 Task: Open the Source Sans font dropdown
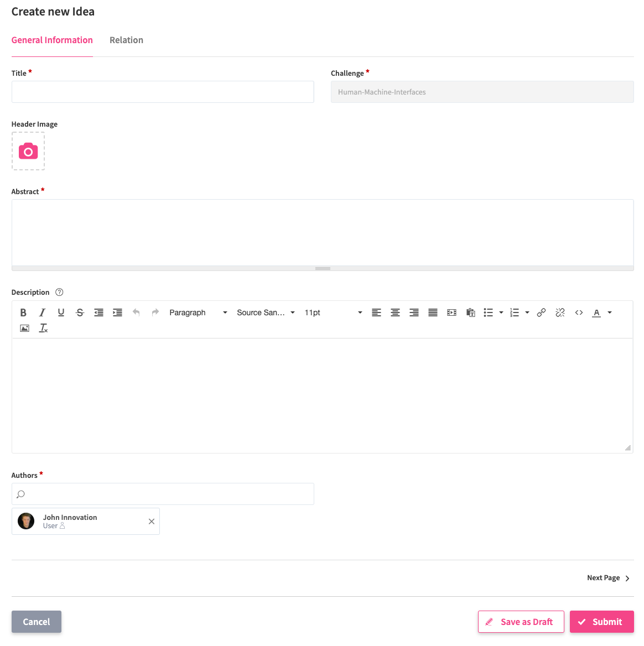click(266, 312)
